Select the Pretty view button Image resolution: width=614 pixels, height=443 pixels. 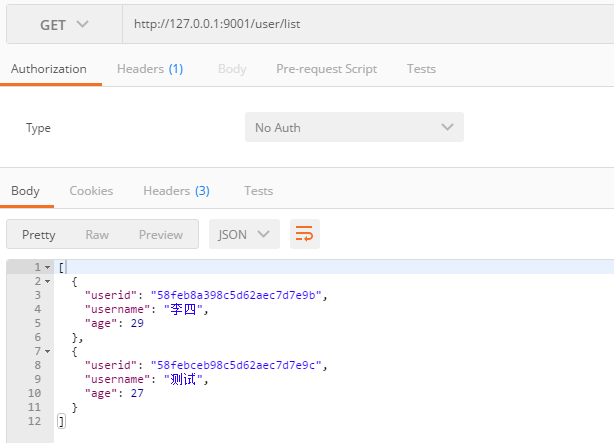(39, 235)
